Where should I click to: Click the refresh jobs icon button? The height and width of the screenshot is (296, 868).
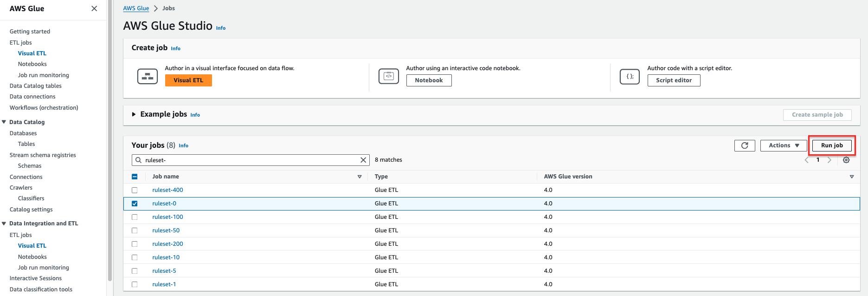pyautogui.click(x=745, y=145)
